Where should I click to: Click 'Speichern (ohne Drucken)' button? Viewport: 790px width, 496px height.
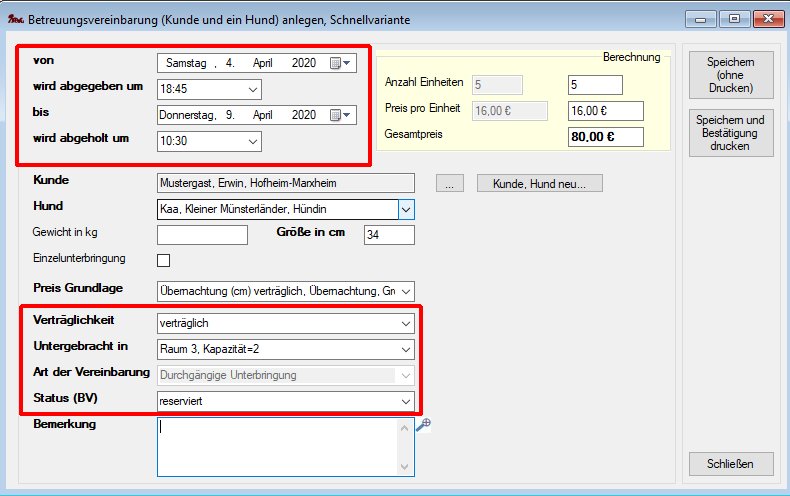729,75
